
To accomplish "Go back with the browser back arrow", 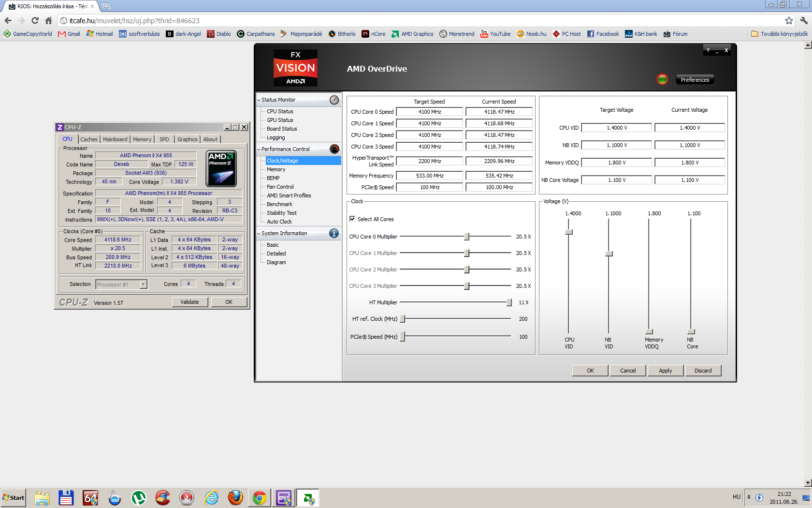I will click(8, 20).
